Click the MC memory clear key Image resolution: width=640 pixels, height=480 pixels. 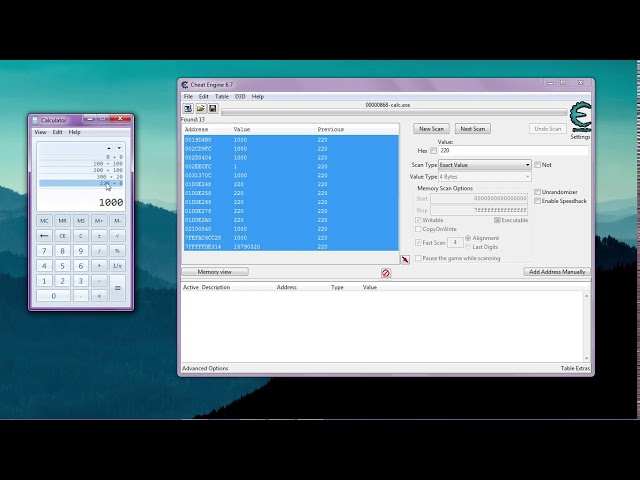(x=44, y=221)
